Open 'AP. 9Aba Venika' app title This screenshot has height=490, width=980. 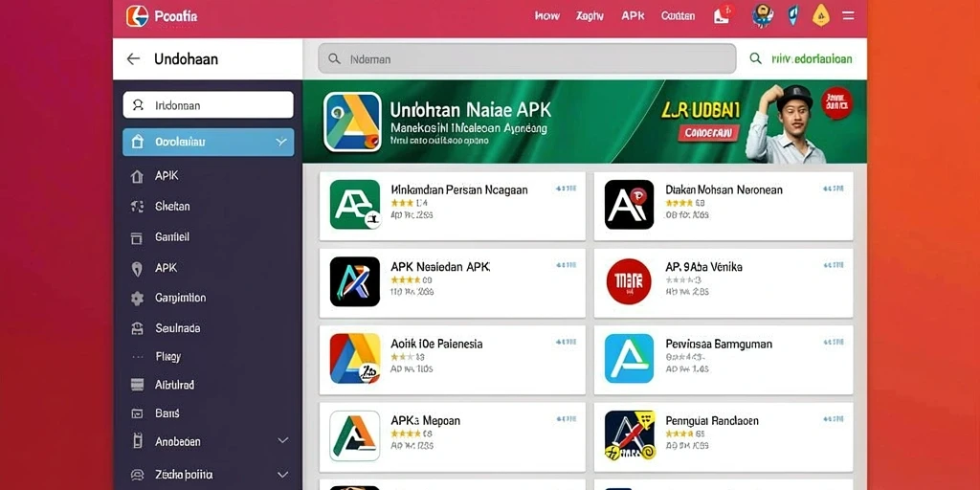coord(703,267)
